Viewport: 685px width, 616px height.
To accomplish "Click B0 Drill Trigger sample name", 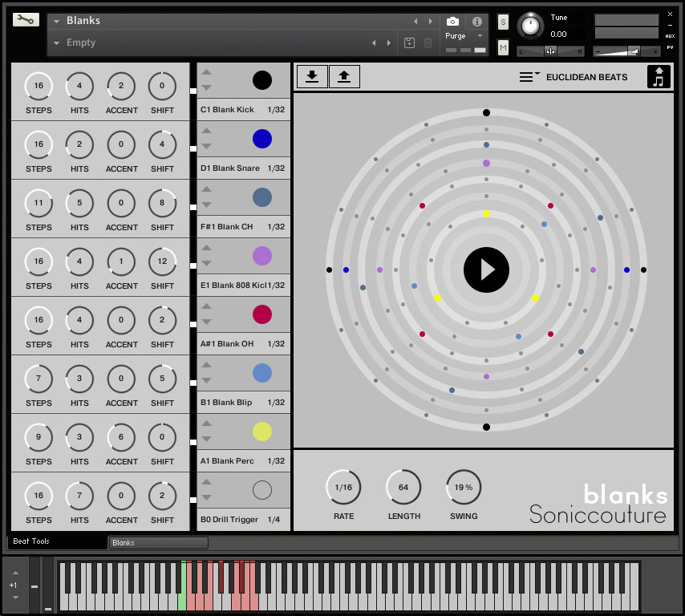I will point(229,520).
